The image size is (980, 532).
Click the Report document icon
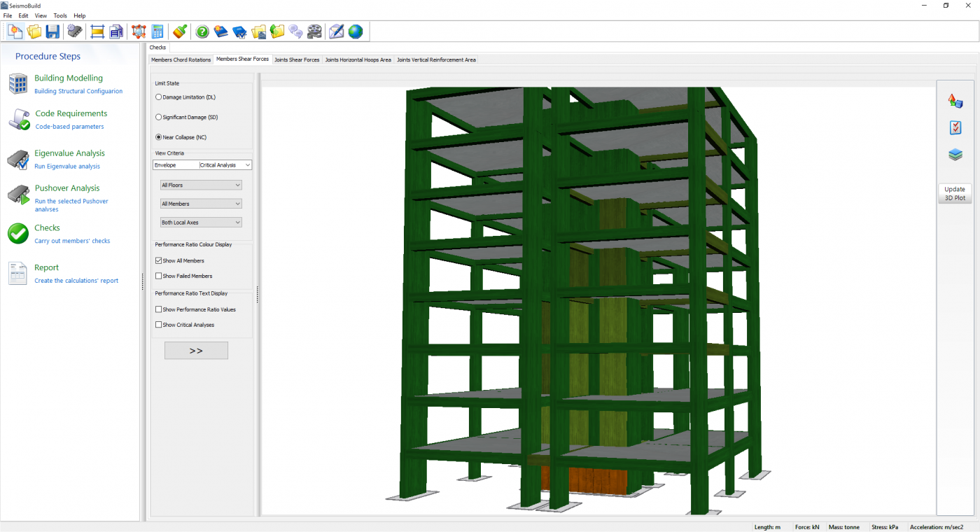pos(17,273)
